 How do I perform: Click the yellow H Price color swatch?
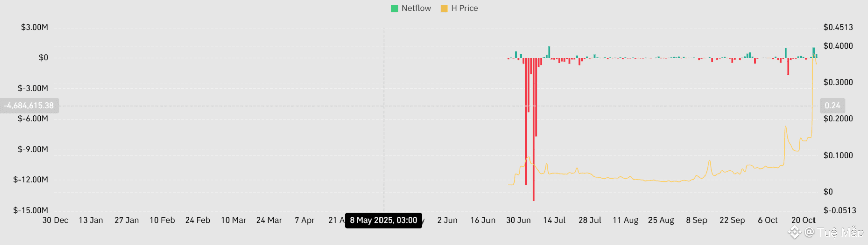444,8
